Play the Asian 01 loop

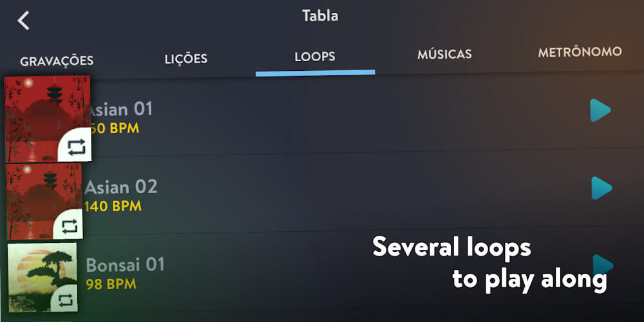point(600,110)
